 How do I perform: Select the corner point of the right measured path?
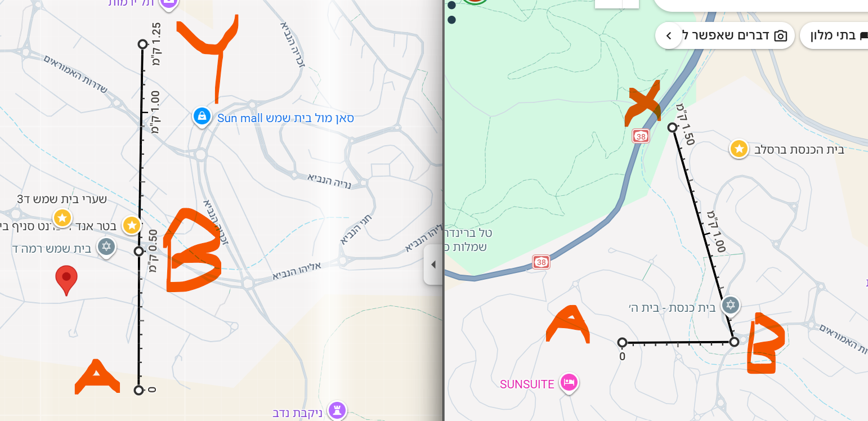734,342
